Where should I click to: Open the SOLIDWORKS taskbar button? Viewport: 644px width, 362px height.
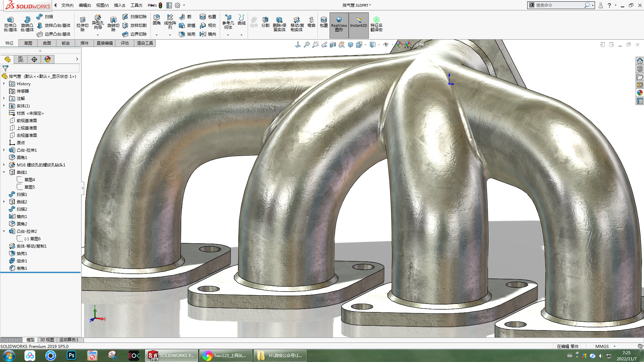click(171, 356)
